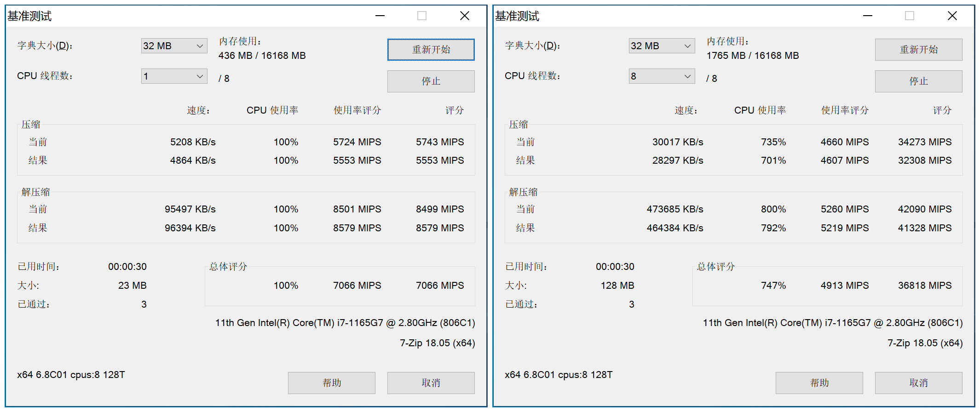Open dictionary size dropdown in left window
Image resolution: width=980 pixels, height=412 pixels.
(x=174, y=46)
